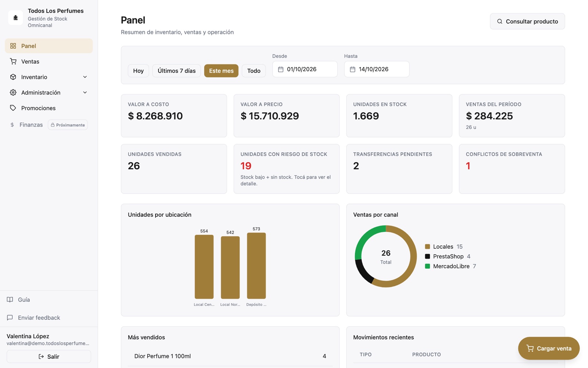The width and height of the screenshot is (588, 368).
Task: Select the Todo date filter
Action: (x=254, y=71)
